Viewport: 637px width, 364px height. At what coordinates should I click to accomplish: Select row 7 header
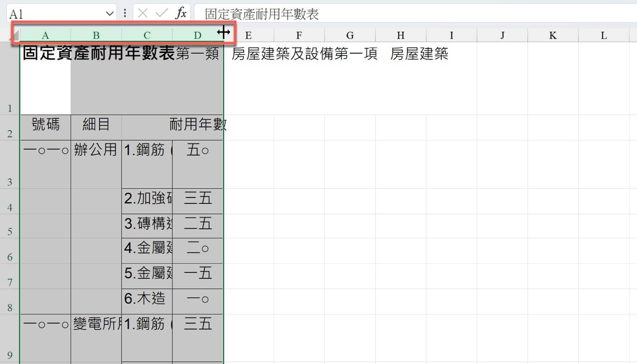tap(10, 276)
